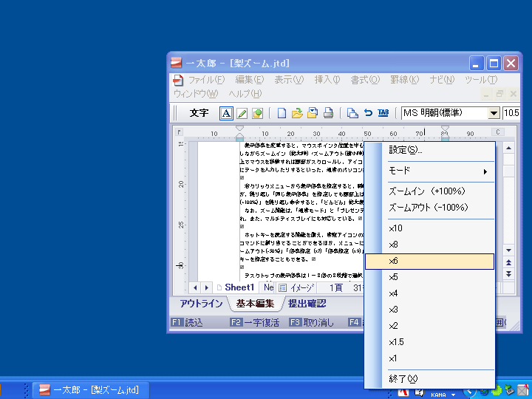Viewport: 532px width, 399px height.
Task: Click the image view mode icon
Action: tap(282, 288)
